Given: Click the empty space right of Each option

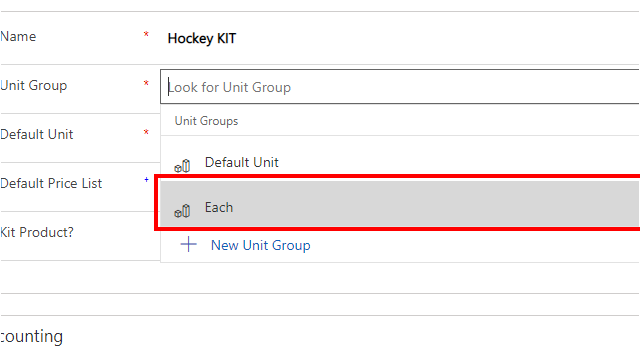Looking at the screenshot, I should pyautogui.click(x=435, y=203).
